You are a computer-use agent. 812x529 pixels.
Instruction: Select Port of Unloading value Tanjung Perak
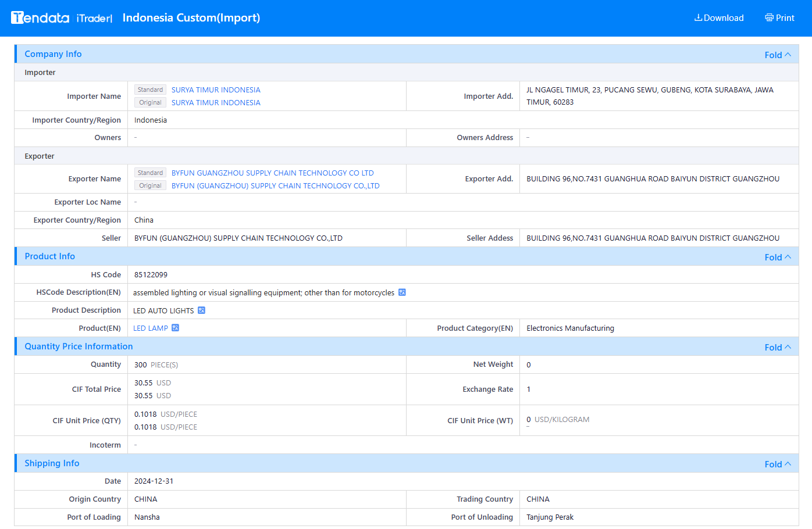pyautogui.click(x=550, y=517)
